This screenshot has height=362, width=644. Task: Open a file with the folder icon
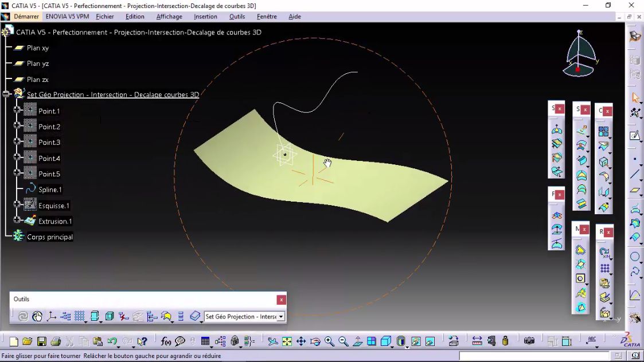pos(28,341)
